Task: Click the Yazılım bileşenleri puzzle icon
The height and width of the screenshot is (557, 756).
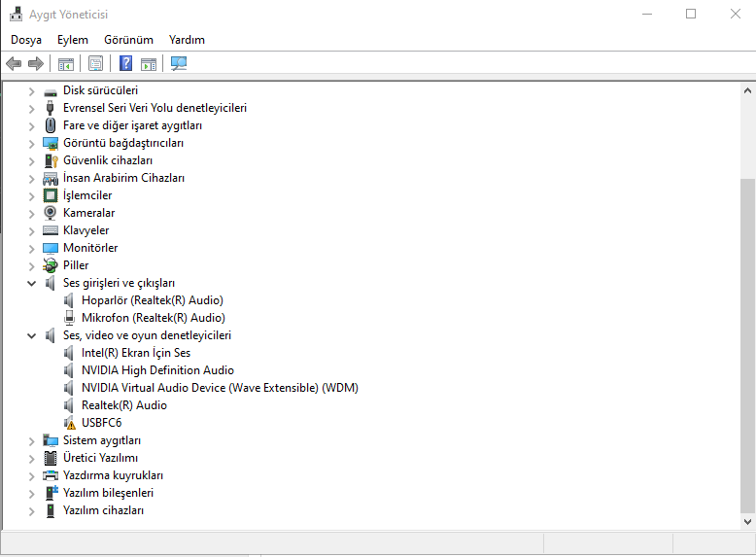Action: pyautogui.click(x=52, y=493)
